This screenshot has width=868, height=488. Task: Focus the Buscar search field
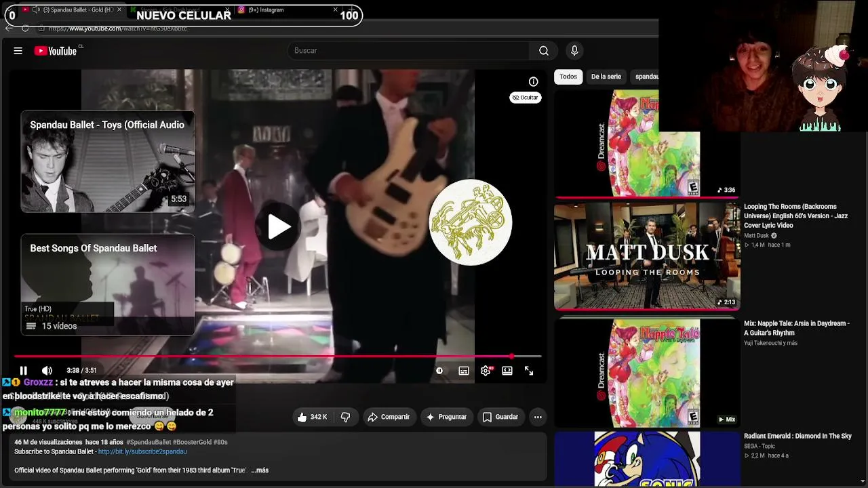pos(409,51)
